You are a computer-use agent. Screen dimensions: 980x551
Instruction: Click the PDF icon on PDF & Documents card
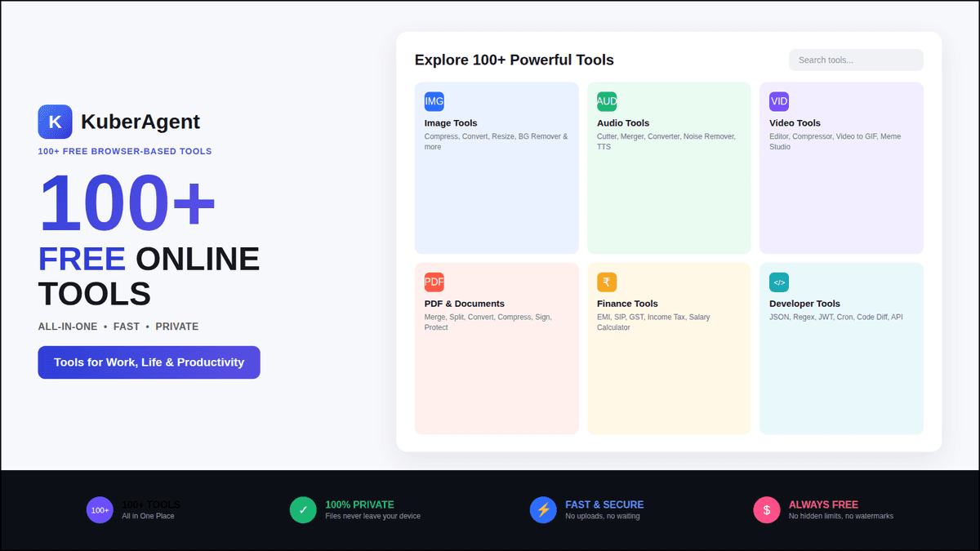(434, 282)
